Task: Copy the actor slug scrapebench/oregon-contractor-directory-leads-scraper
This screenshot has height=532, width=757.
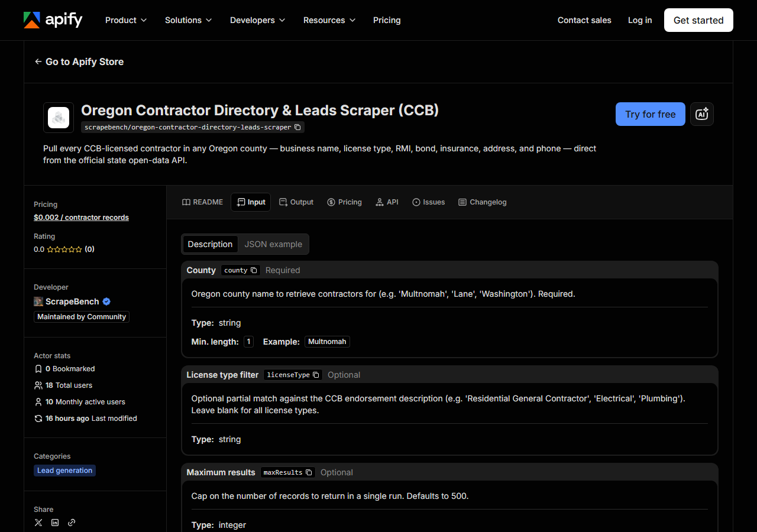Action: (298, 127)
